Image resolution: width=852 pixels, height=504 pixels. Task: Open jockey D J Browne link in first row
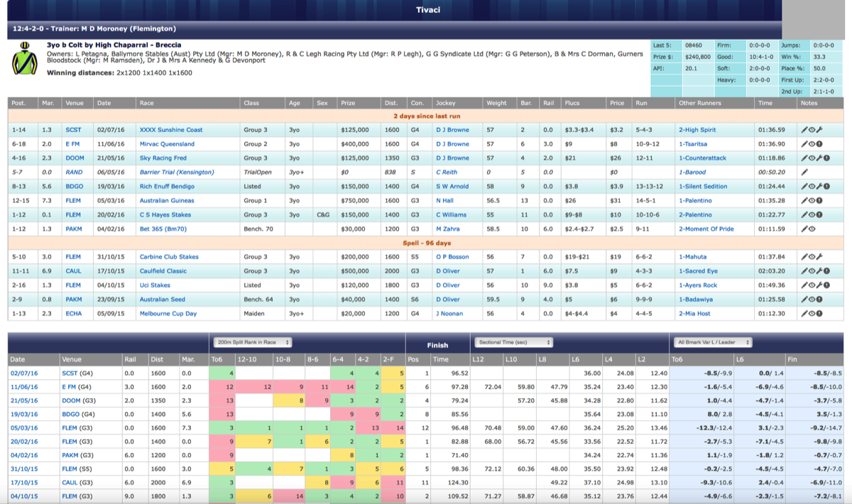click(452, 130)
